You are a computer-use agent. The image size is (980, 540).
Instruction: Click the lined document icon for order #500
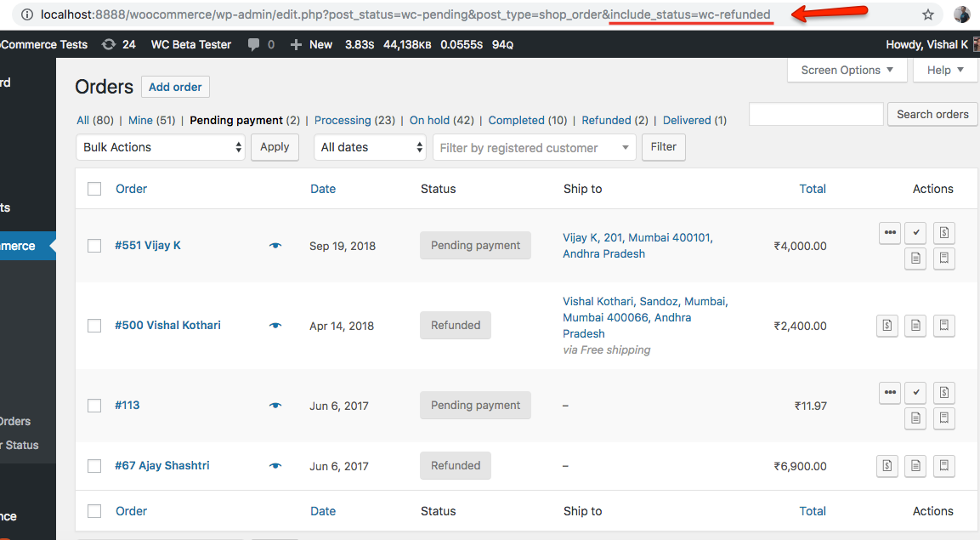point(915,325)
